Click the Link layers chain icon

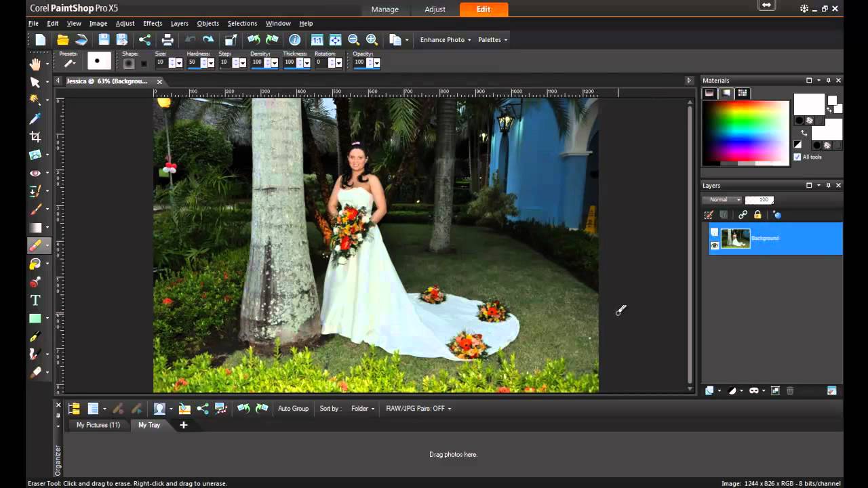[743, 215]
